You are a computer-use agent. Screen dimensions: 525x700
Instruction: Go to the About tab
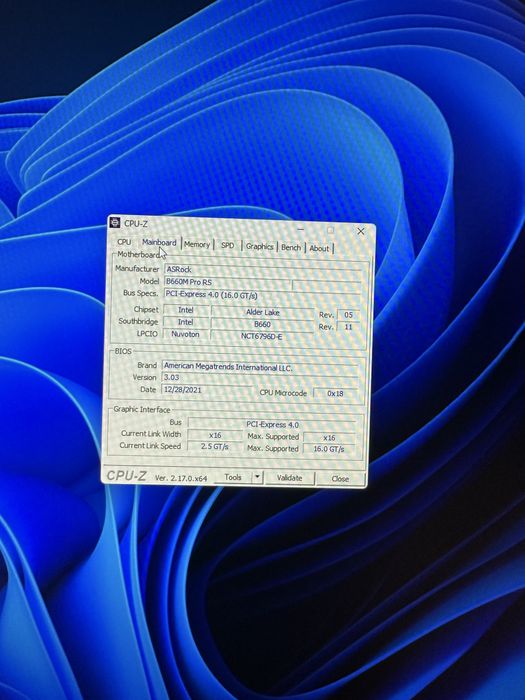pyautogui.click(x=319, y=248)
